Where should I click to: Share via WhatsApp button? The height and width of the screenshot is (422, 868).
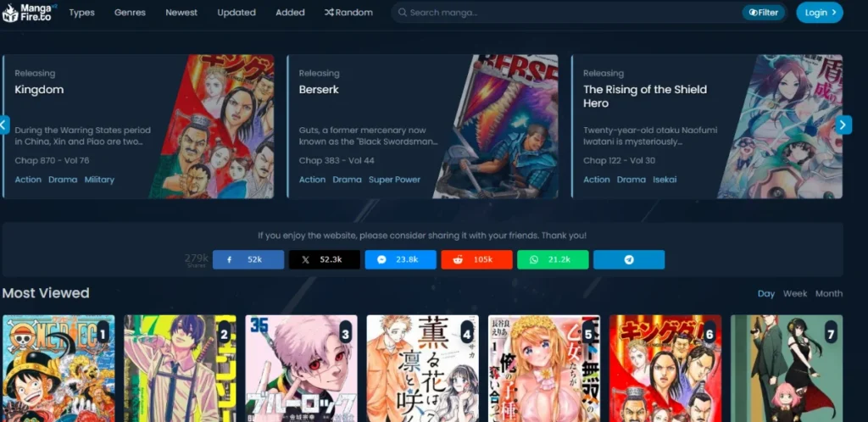pos(553,259)
